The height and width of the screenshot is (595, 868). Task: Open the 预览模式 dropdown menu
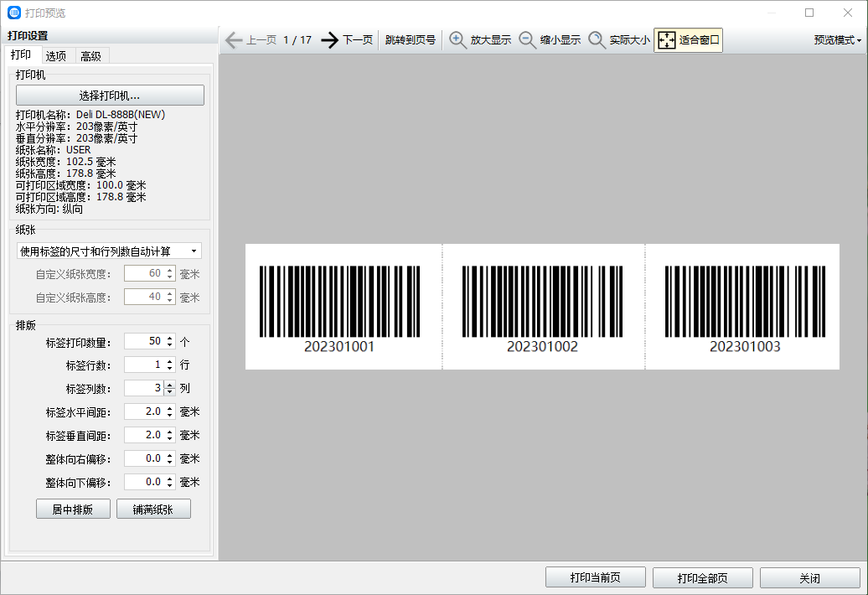[x=838, y=40]
